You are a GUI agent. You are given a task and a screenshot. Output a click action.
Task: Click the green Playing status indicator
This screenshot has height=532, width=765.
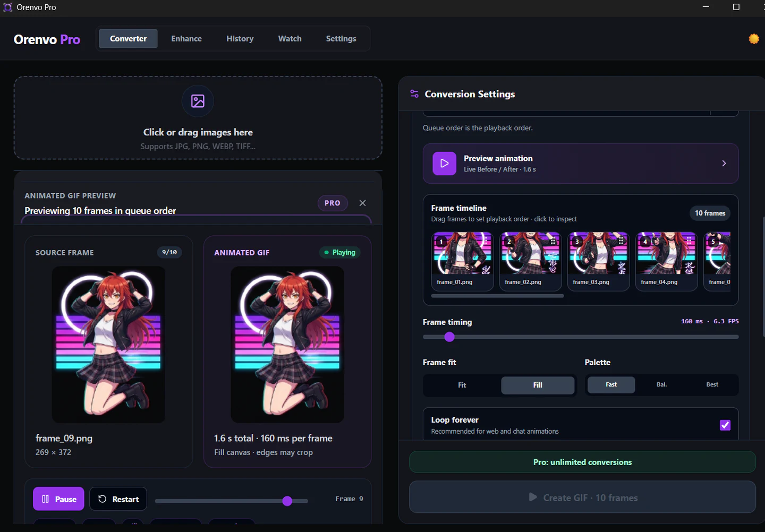(339, 252)
